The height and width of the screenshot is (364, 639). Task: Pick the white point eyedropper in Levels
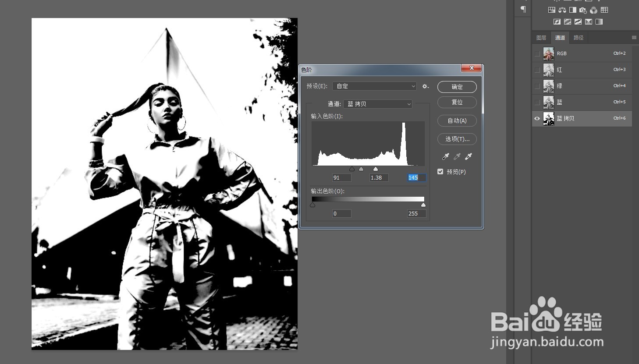click(469, 156)
